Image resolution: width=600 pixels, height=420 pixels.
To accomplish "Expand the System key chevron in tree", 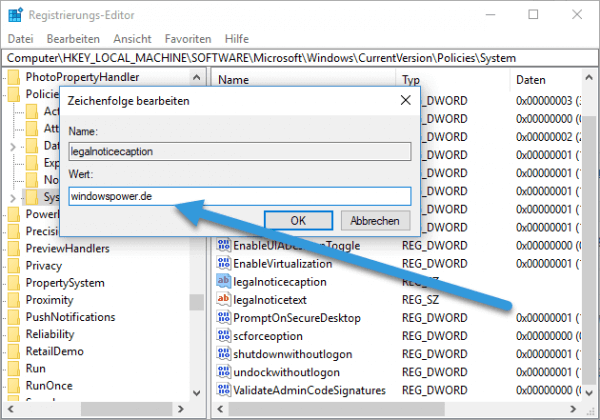I will pyautogui.click(x=13, y=198).
